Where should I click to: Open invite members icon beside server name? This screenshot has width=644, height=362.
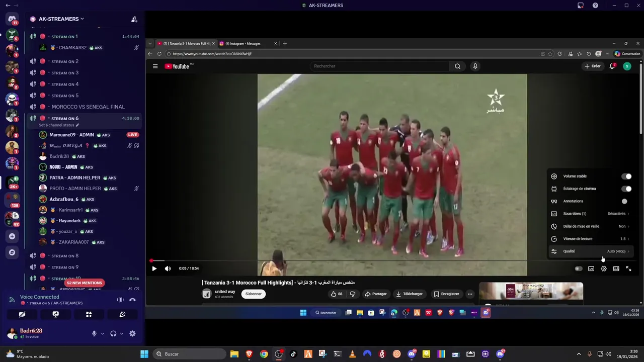tap(134, 19)
